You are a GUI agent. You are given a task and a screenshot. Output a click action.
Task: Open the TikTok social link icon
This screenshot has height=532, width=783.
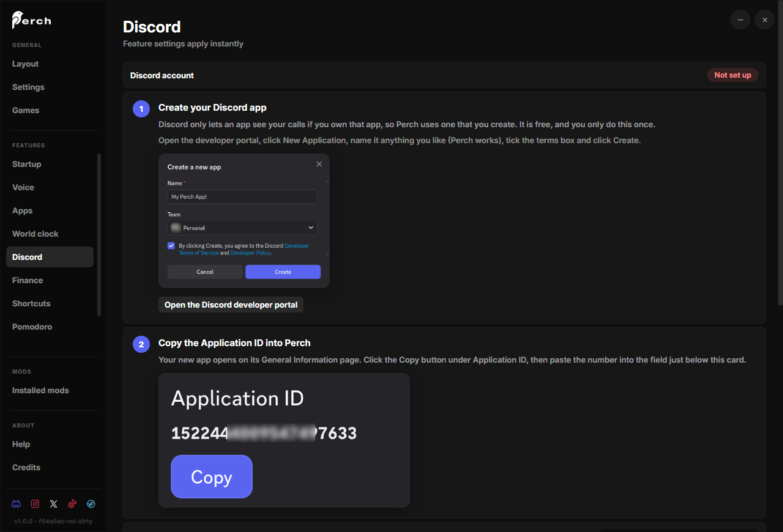coord(72,504)
